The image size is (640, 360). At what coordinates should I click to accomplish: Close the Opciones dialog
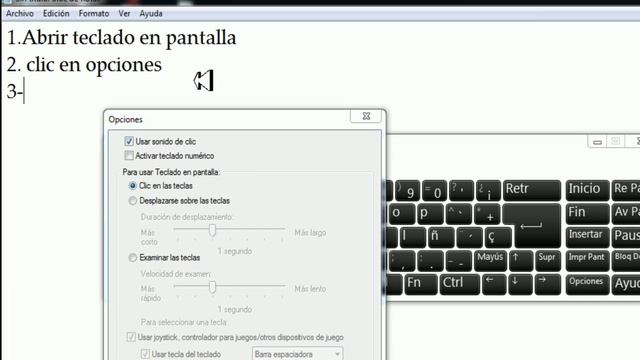click(x=366, y=116)
